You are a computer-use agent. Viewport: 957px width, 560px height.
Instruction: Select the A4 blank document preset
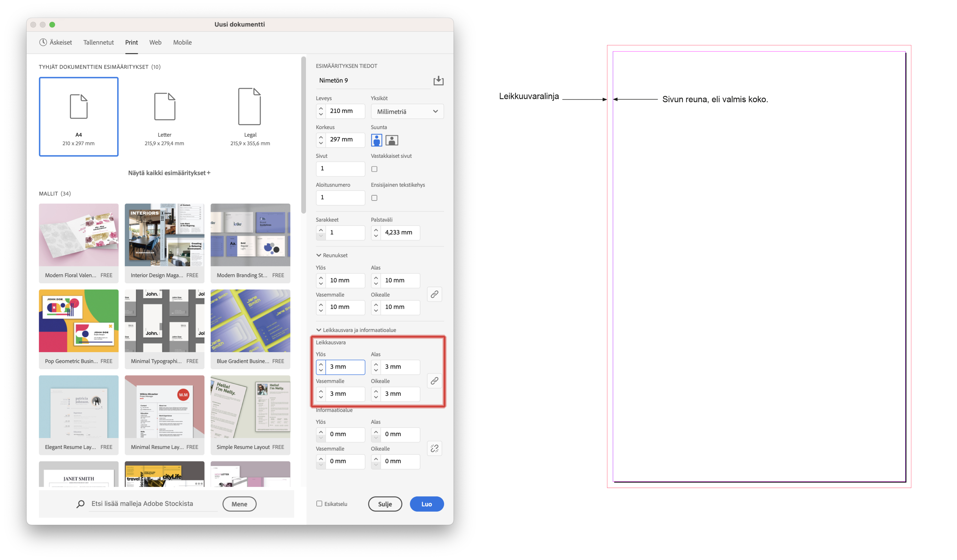coord(79,116)
